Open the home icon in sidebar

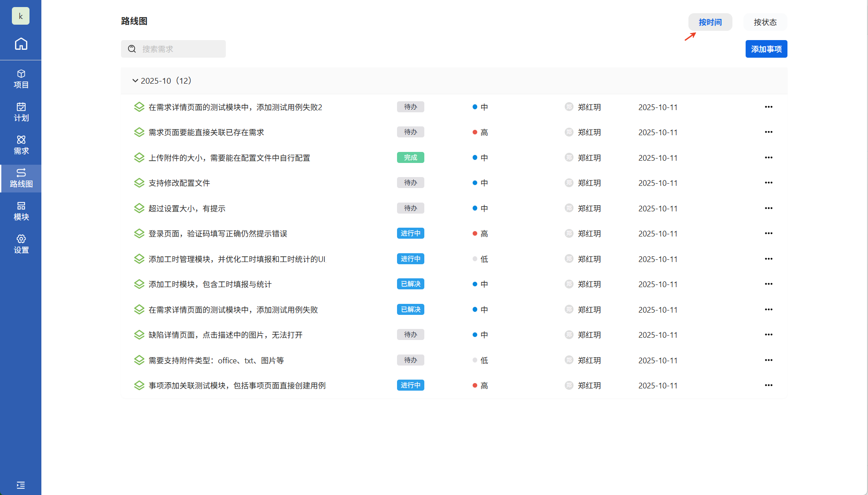21,44
